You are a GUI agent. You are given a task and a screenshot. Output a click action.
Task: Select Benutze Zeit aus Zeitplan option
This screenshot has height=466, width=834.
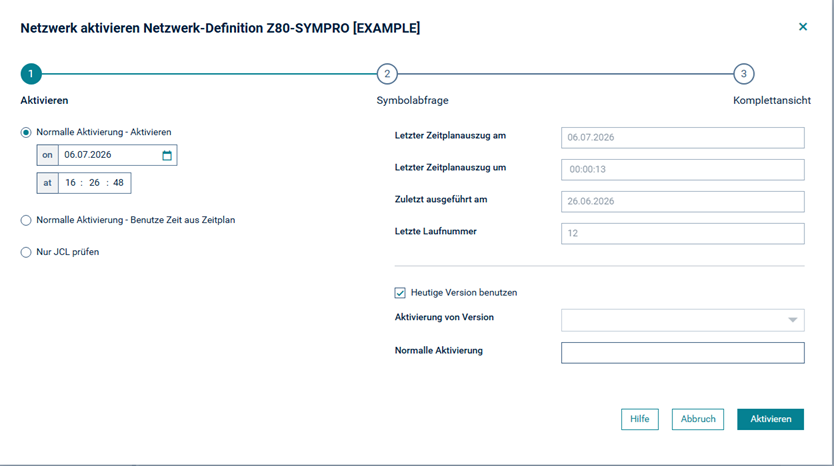(26, 220)
